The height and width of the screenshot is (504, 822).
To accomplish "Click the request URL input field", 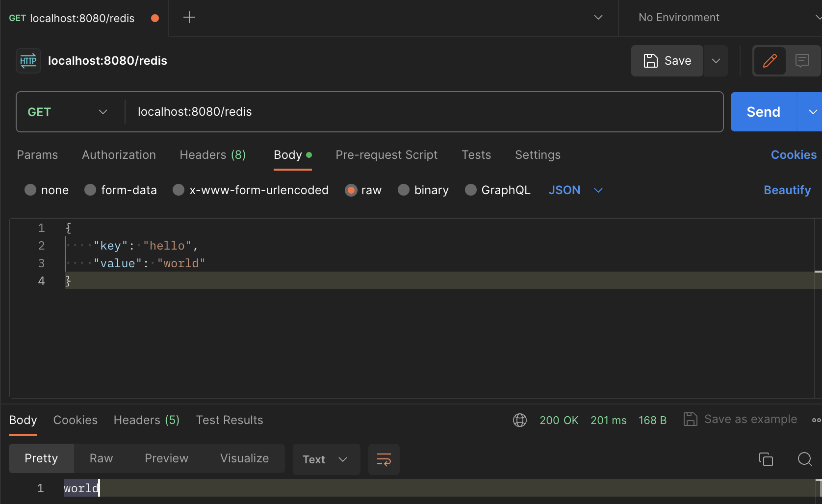I will tap(422, 112).
